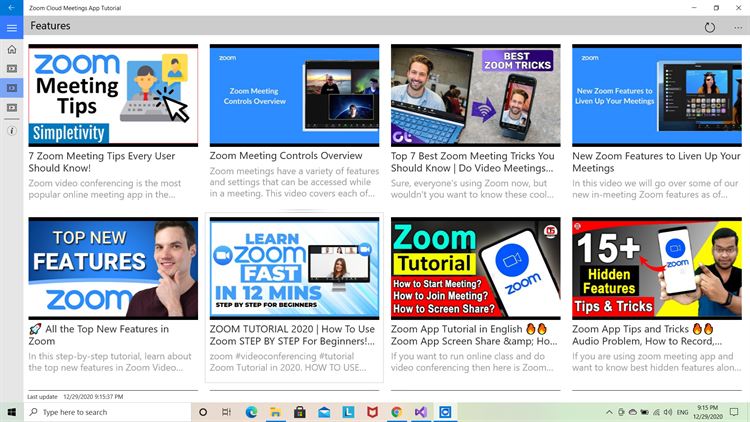Click the 'Type here to search' taskbar box
750x422 pixels.
(107, 412)
